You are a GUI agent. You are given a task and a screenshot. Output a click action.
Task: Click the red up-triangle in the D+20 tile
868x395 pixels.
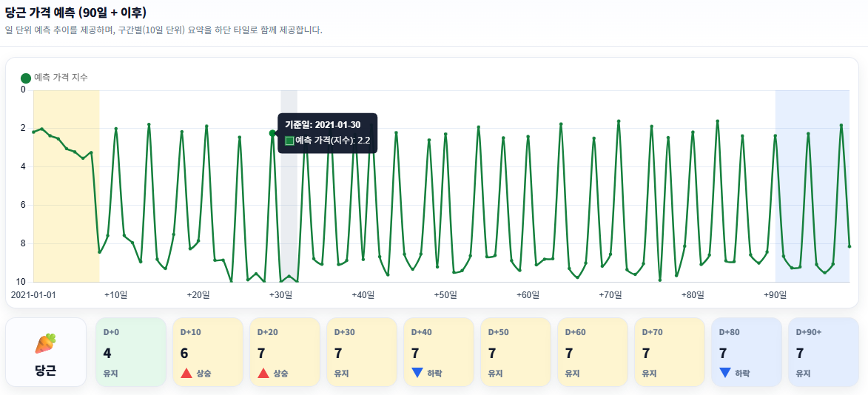point(263,374)
